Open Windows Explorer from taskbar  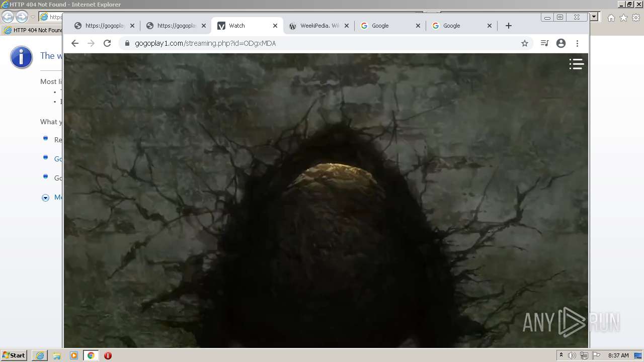click(x=57, y=355)
